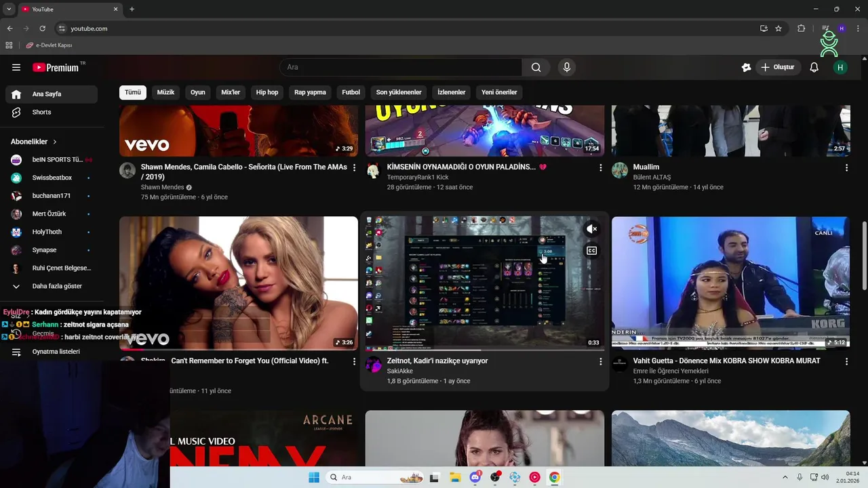Select the Tümü filter chip
This screenshot has height=488, width=868.
tap(133, 92)
